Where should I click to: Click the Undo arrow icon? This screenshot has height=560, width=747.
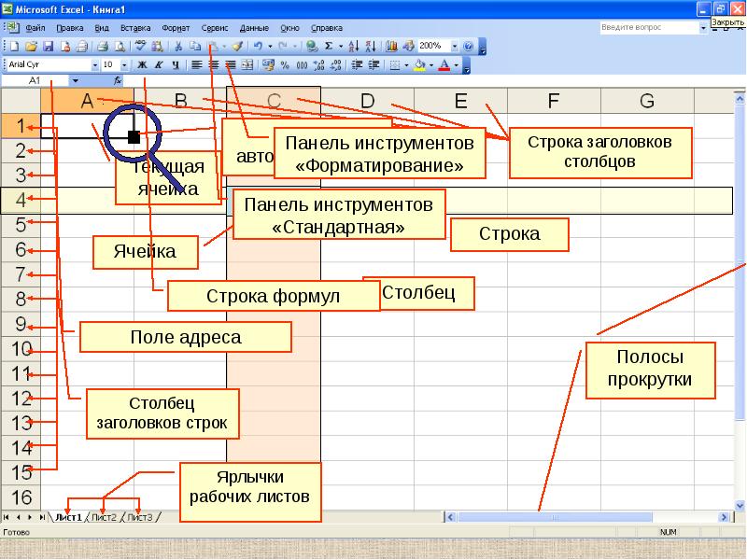click(x=257, y=45)
